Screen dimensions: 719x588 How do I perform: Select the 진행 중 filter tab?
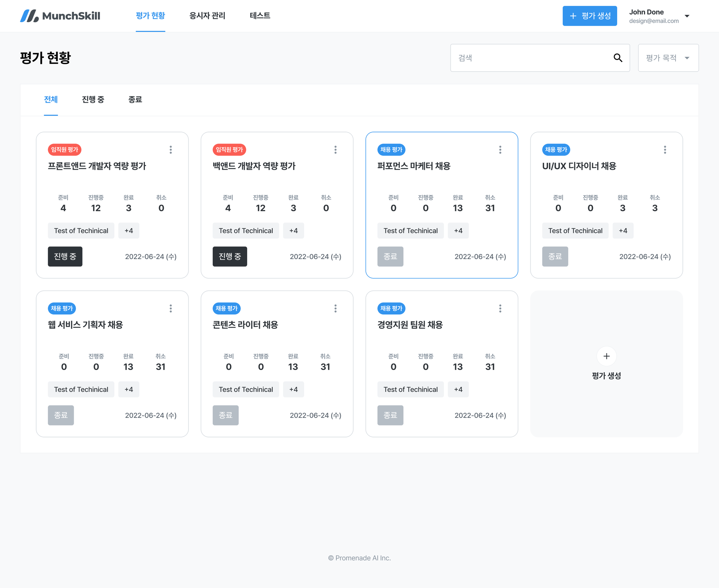93,100
